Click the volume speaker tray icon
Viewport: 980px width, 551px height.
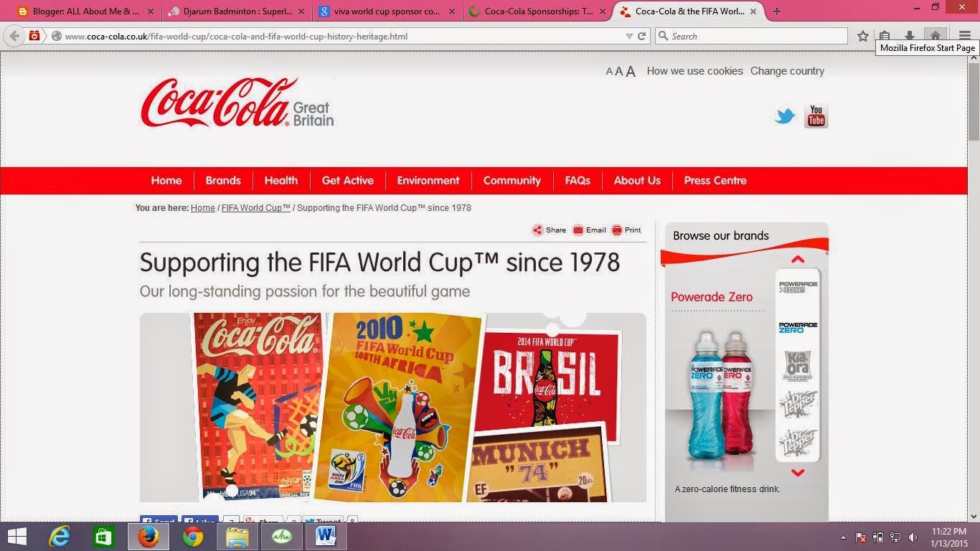913,537
